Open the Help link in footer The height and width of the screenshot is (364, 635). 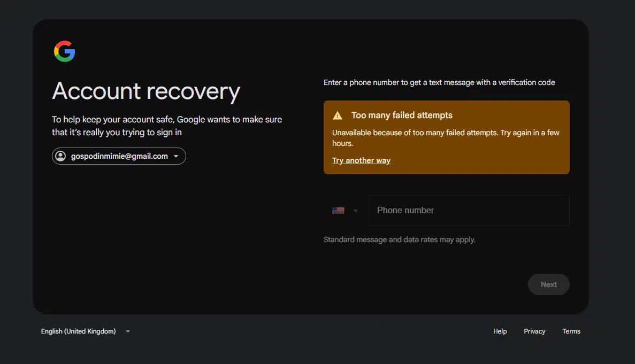coord(500,331)
